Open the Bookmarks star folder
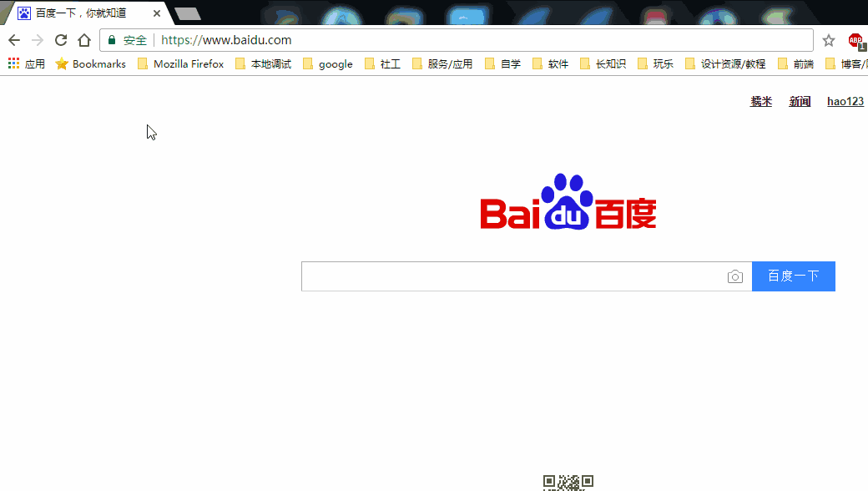This screenshot has width=868, height=491. [91, 63]
